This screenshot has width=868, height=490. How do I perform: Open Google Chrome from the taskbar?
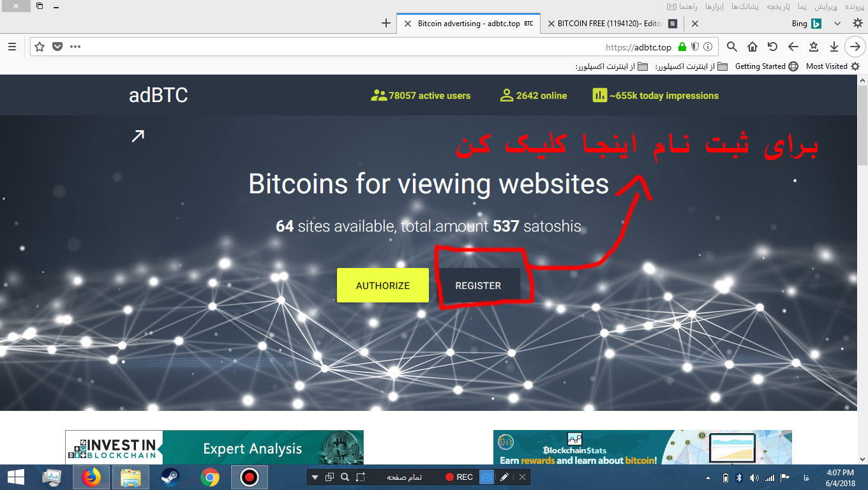coord(209,477)
